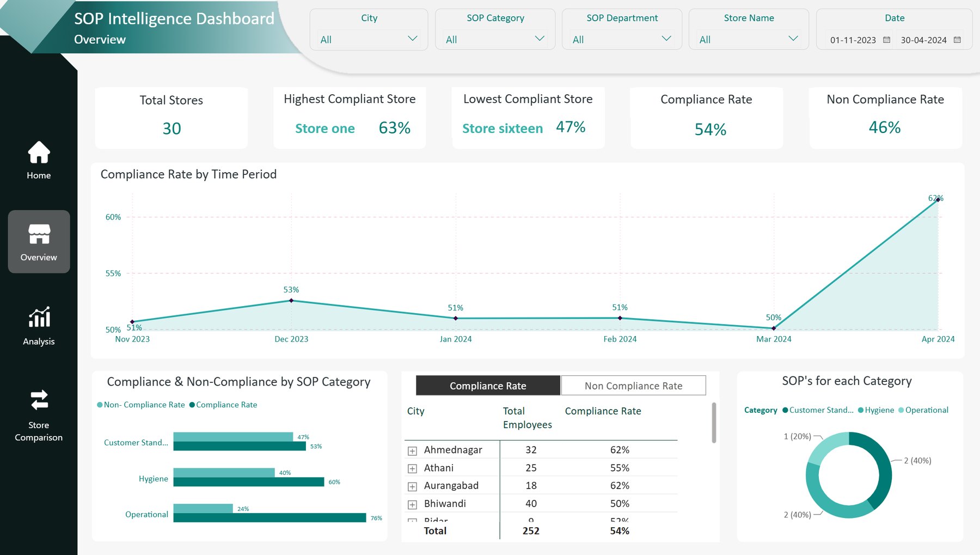Sort by the City column header

point(415,411)
